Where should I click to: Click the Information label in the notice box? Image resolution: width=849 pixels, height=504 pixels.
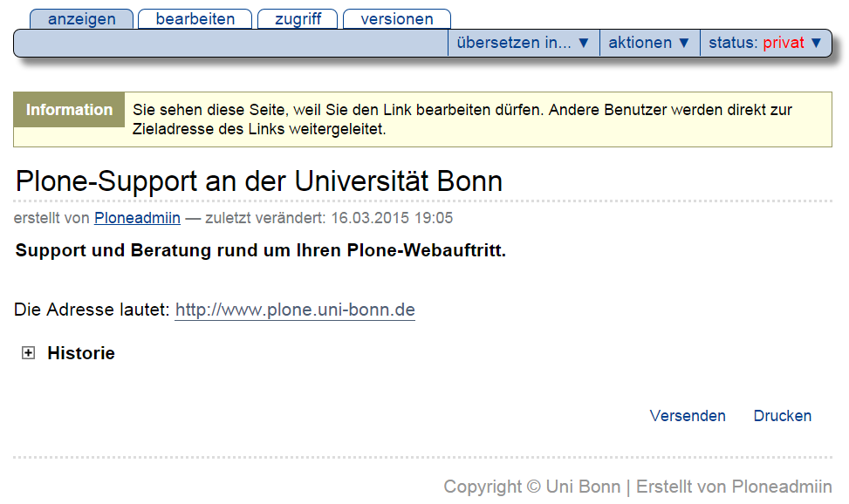[69, 110]
